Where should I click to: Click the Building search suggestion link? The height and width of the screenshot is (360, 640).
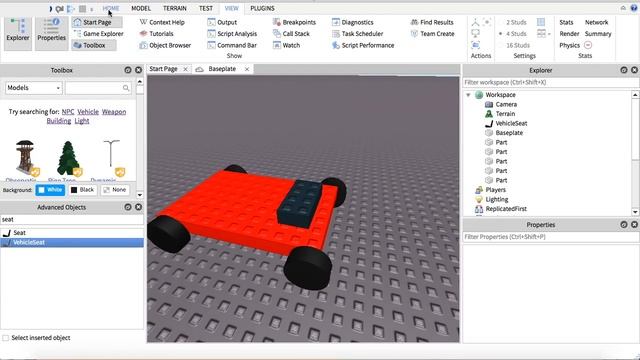click(x=59, y=121)
